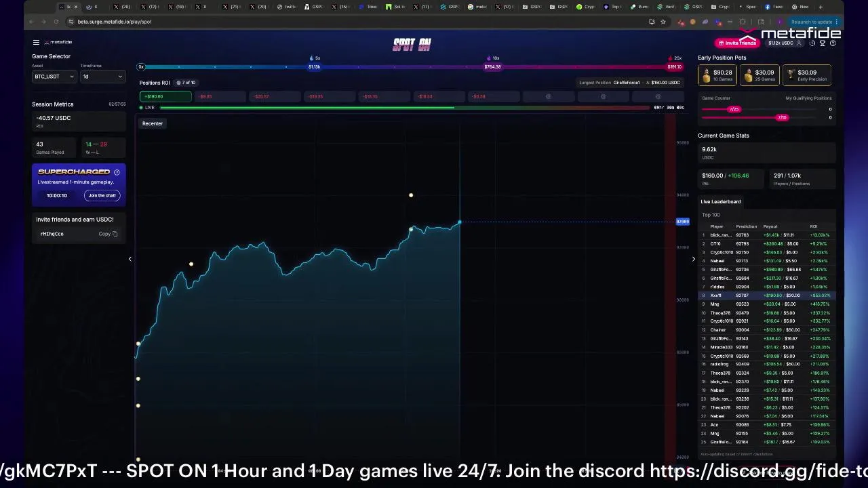
Task: Bookmark page with the star icon
Action: point(663,22)
